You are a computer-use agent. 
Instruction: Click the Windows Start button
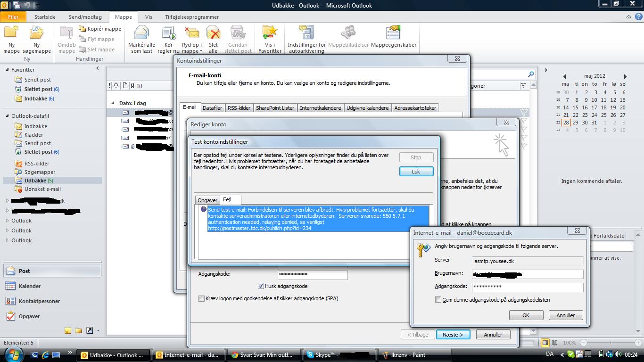tap(13, 354)
